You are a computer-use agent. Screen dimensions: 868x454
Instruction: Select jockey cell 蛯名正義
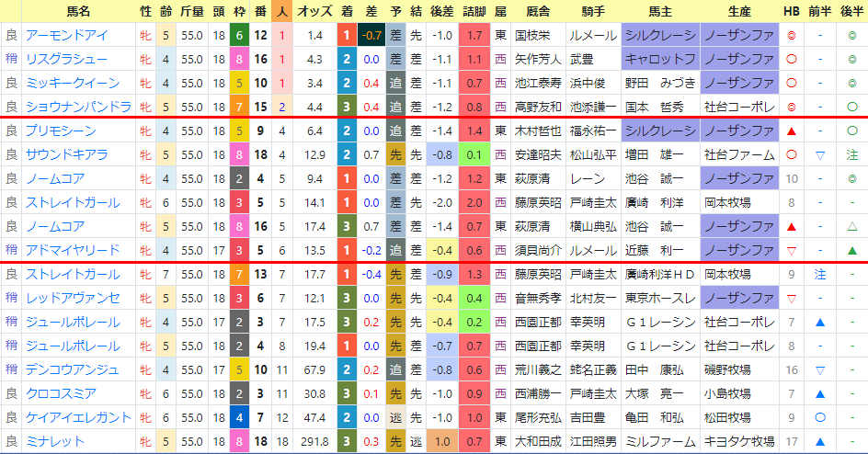pyautogui.click(x=593, y=370)
